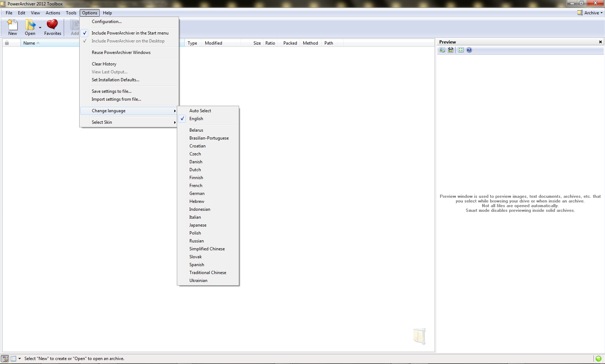The image size is (605, 364).
Task: Open status bar view mode dropdown arrow
Action: tap(19, 359)
